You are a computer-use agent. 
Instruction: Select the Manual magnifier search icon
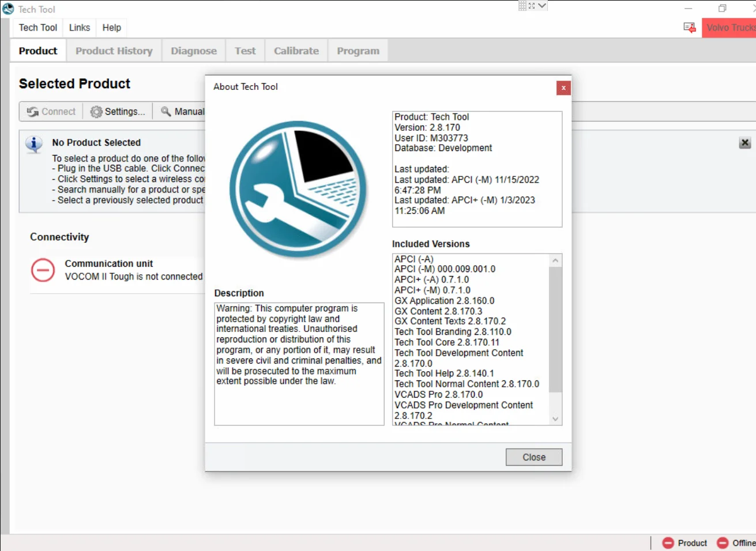[x=166, y=111]
